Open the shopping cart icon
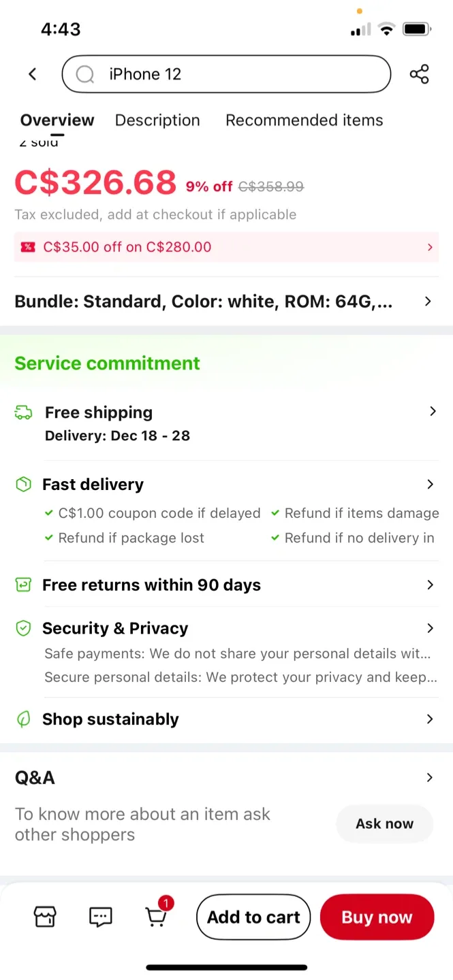Viewport: 453px width, 980px height. 157,917
